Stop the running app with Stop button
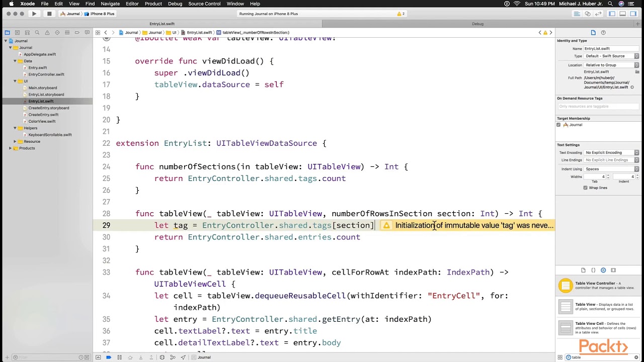This screenshot has height=362, width=644. (49, 14)
